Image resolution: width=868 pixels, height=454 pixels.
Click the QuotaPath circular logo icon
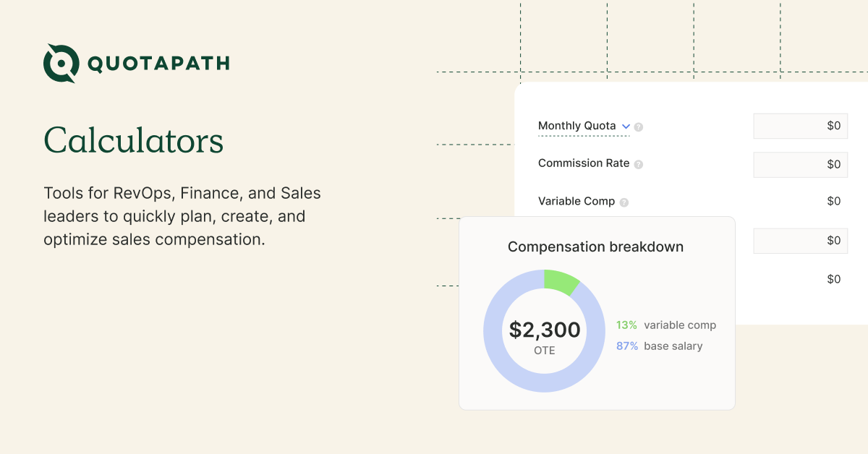coord(61,64)
